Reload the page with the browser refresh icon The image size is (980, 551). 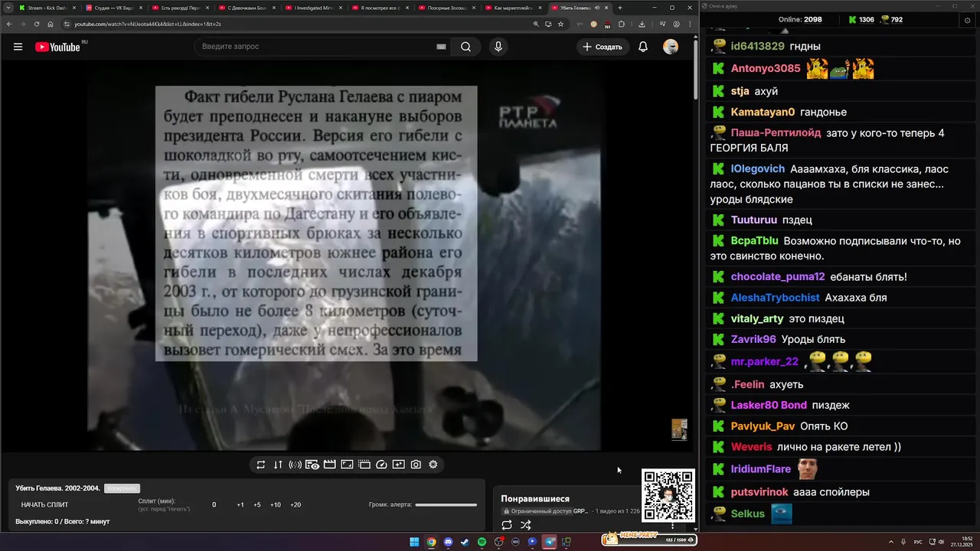point(37,24)
